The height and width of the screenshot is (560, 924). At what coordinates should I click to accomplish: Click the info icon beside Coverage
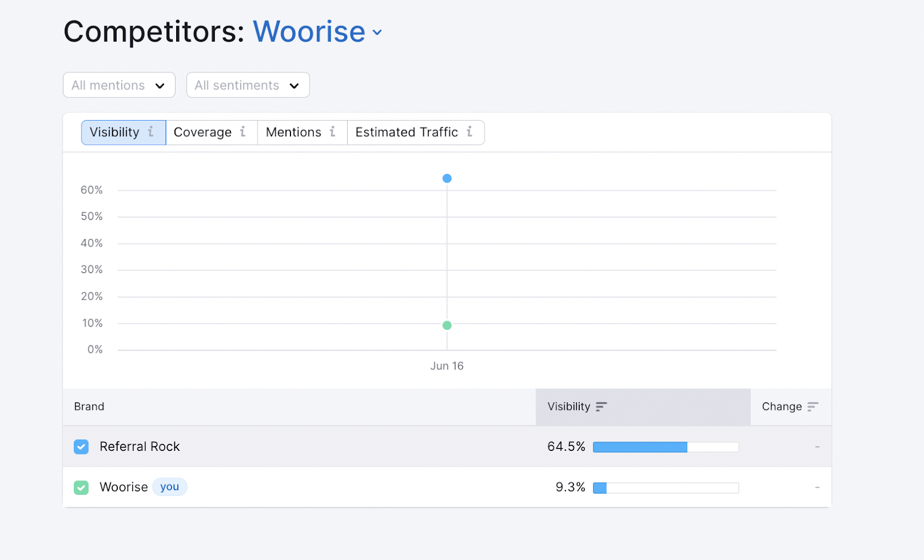[x=243, y=132]
